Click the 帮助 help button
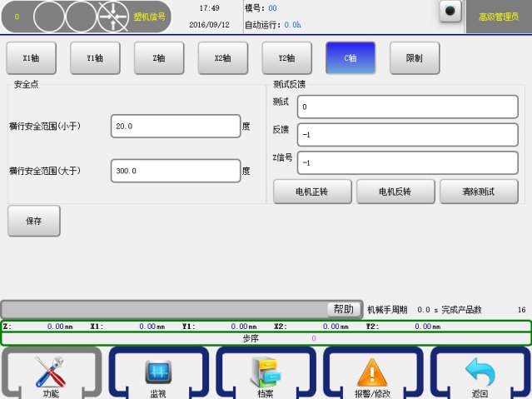This screenshot has width=532, height=399. click(344, 309)
